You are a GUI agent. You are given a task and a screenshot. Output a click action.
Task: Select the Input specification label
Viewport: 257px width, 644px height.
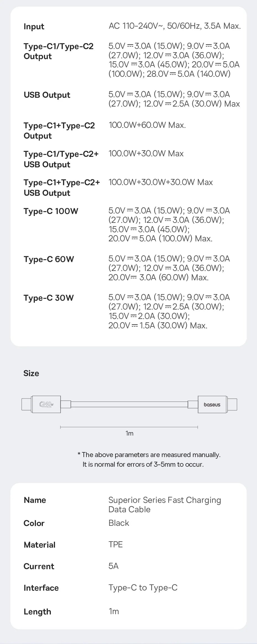pyautogui.click(x=34, y=27)
